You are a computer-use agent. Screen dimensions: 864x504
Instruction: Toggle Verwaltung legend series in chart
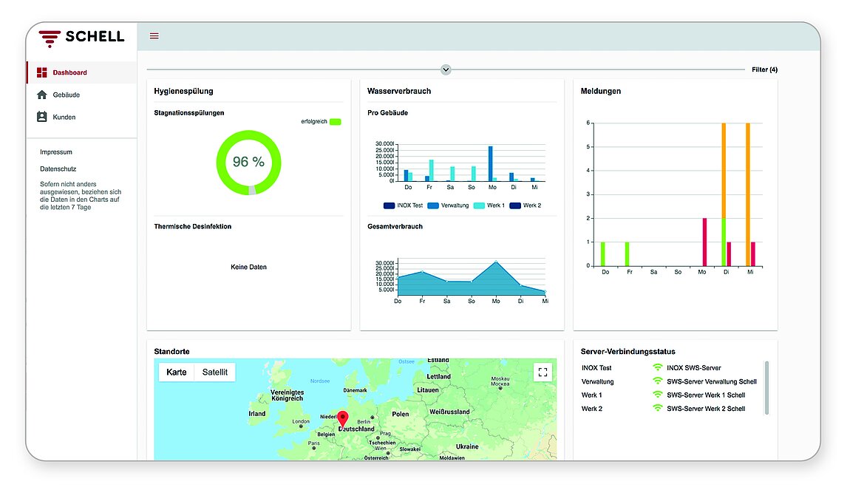click(x=433, y=205)
